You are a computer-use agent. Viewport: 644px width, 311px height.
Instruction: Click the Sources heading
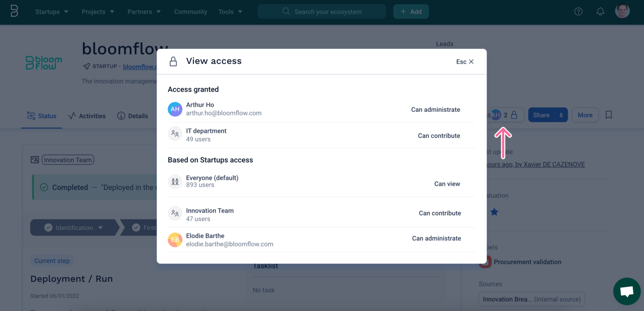click(x=490, y=284)
